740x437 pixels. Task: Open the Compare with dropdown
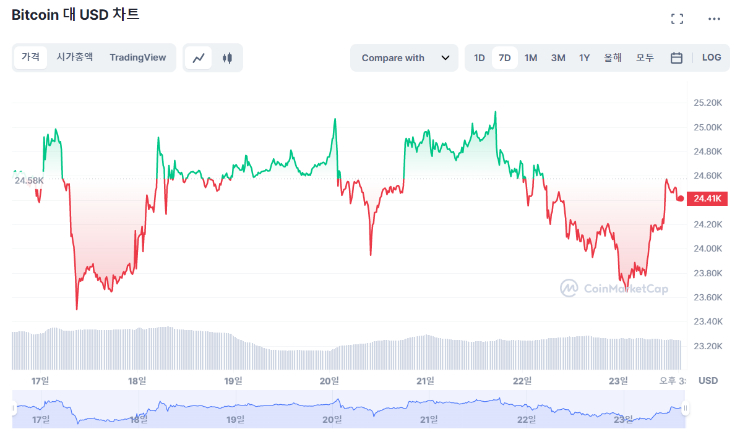[x=405, y=58]
